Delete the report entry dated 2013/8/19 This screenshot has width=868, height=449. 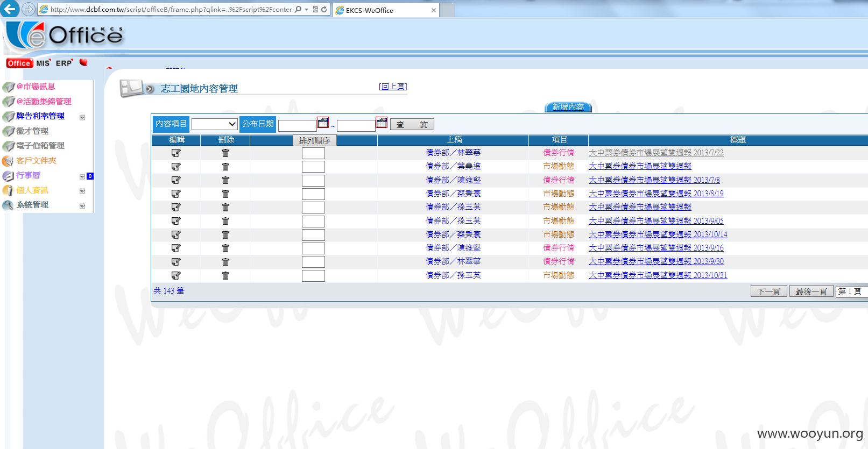[225, 194]
